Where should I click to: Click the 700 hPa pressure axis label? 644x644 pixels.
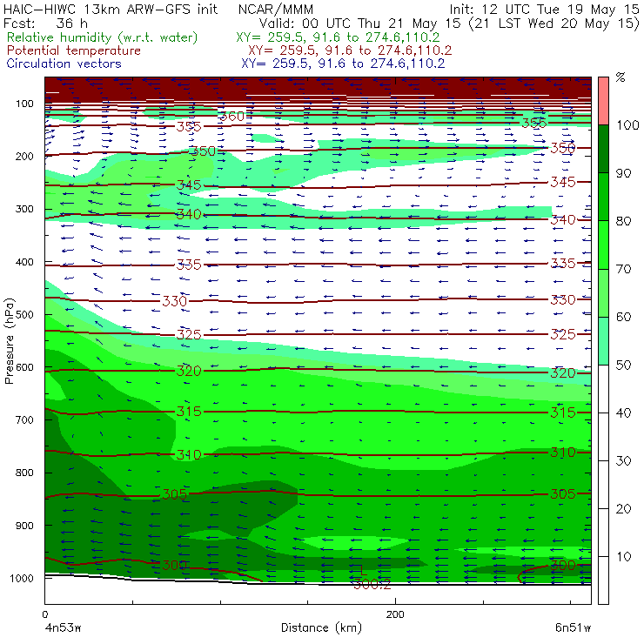(x=24, y=419)
